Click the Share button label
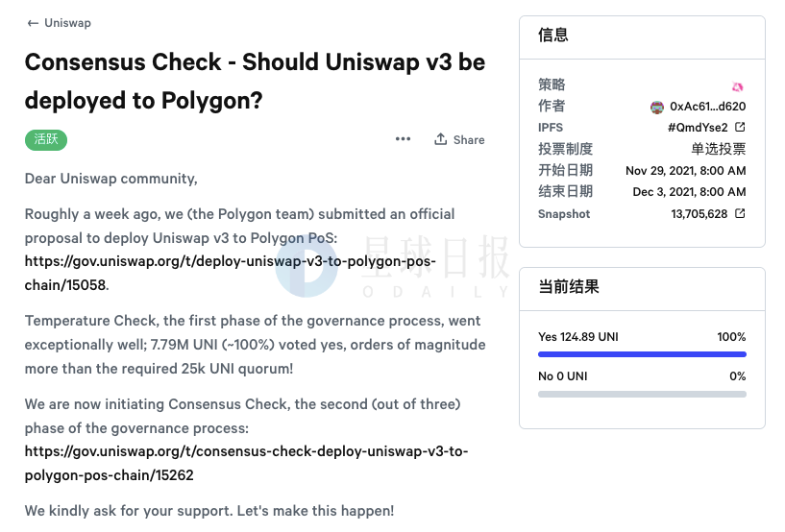 [469, 140]
